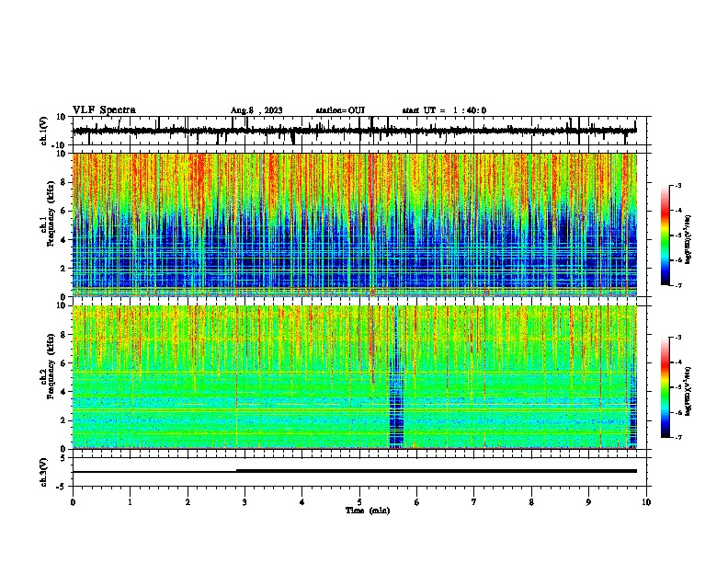This screenshot has height=563, width=728.
Task: Click the "4" kHz tick of ch.1 spectrogram
Action: tap(64, 240)
